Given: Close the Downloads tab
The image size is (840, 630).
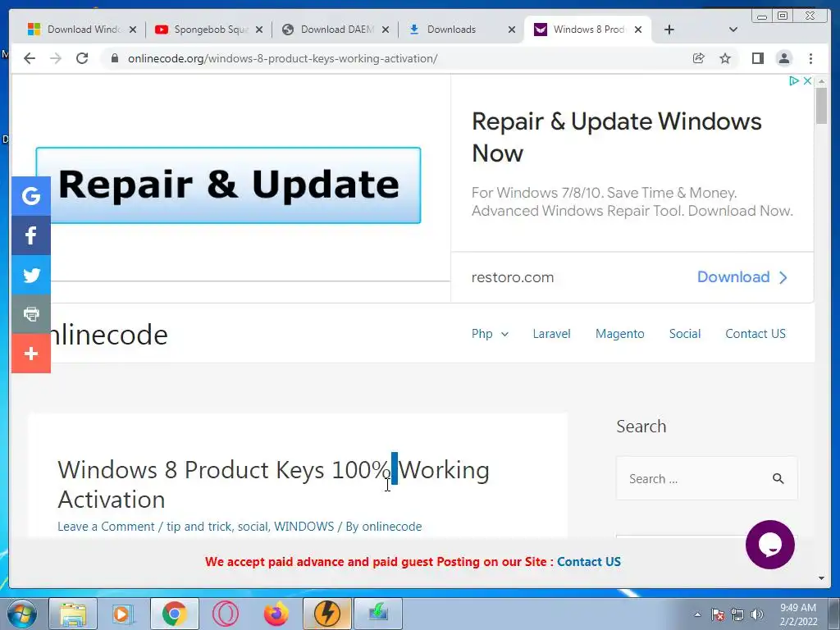Looking at the screenshot, I should pyautogui.click(x=512, y=30).
